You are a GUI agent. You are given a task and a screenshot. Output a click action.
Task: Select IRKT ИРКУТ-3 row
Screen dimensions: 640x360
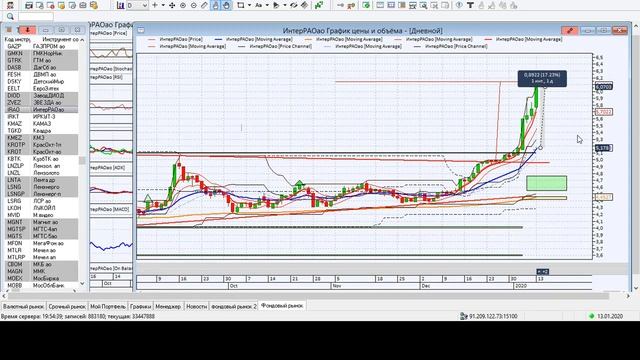point(41,116)
